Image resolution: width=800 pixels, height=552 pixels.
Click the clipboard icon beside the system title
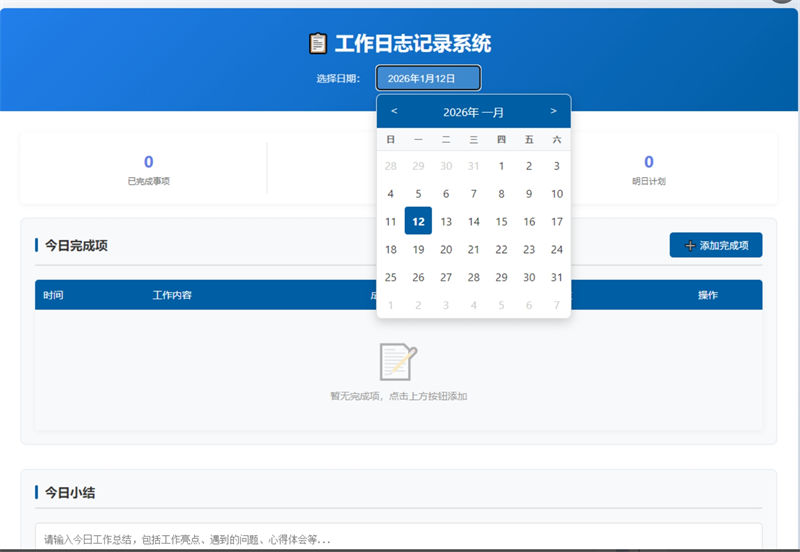coord(318,43)
